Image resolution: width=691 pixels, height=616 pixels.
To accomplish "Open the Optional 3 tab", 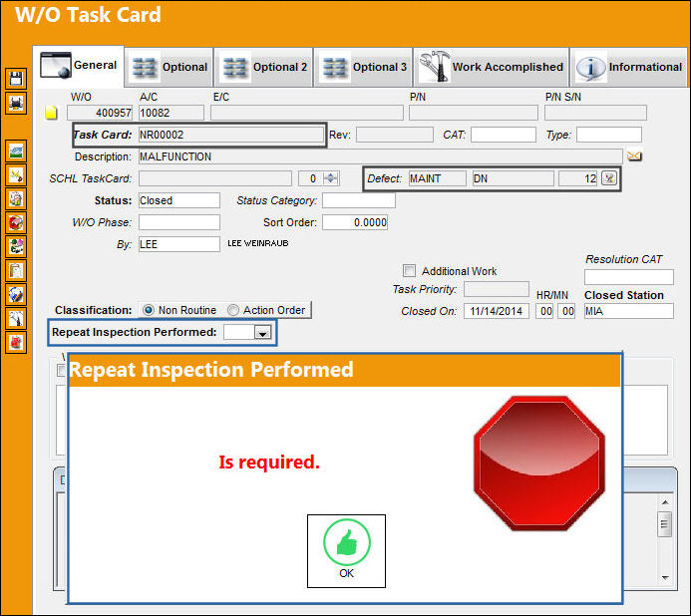I will point(363,68).
